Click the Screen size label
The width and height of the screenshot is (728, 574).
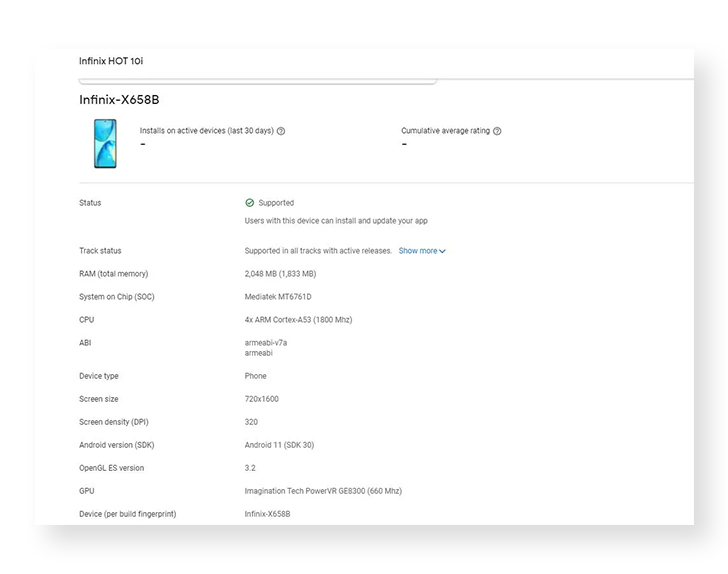pyautogui.click(x=99, y=399)
